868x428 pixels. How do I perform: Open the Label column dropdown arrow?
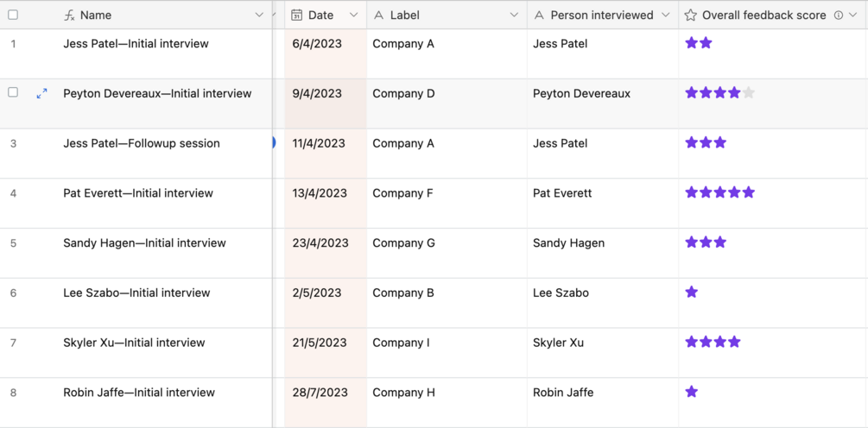pyautogui.click(x=514, y=16)
